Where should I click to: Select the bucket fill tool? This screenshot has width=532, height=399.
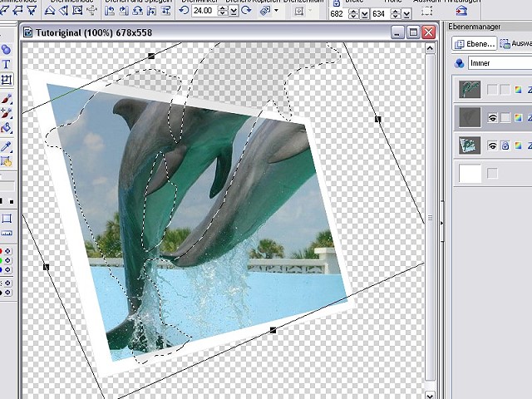(x=6, y=128)
